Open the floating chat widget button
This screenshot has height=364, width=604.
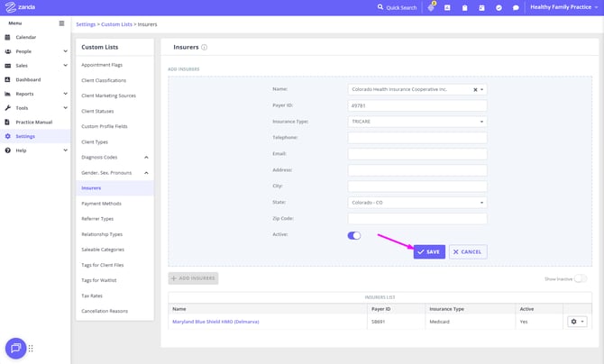[x=15, y=348]
